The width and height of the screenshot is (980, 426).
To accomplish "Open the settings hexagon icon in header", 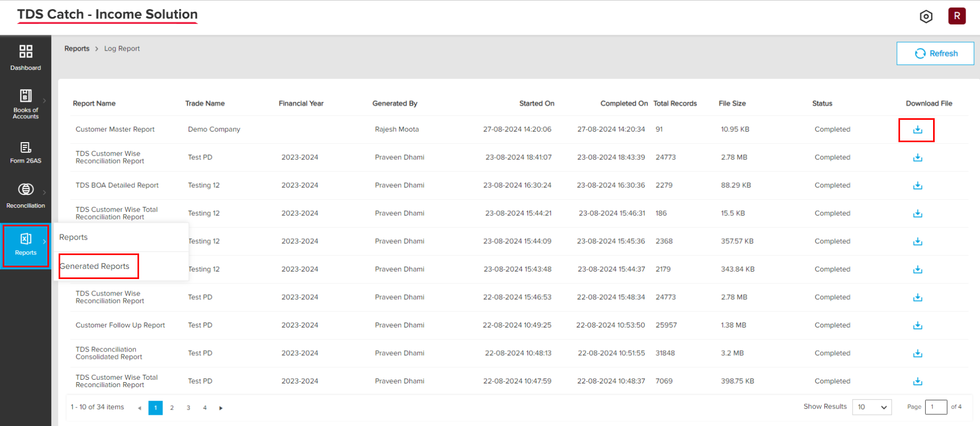I will [926, 17].
